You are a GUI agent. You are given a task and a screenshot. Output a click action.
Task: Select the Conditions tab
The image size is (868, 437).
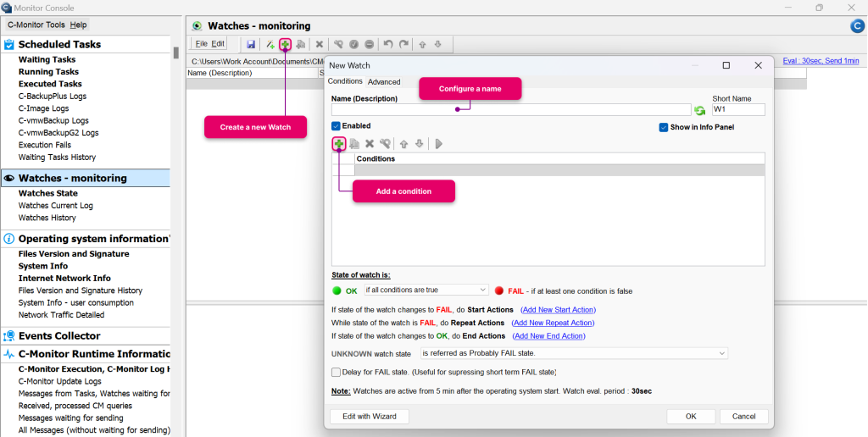click(x=345, y=81)
